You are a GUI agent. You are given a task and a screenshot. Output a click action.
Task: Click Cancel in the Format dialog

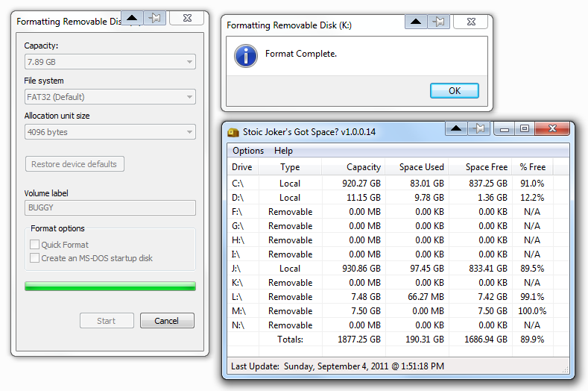click(166, 321)
